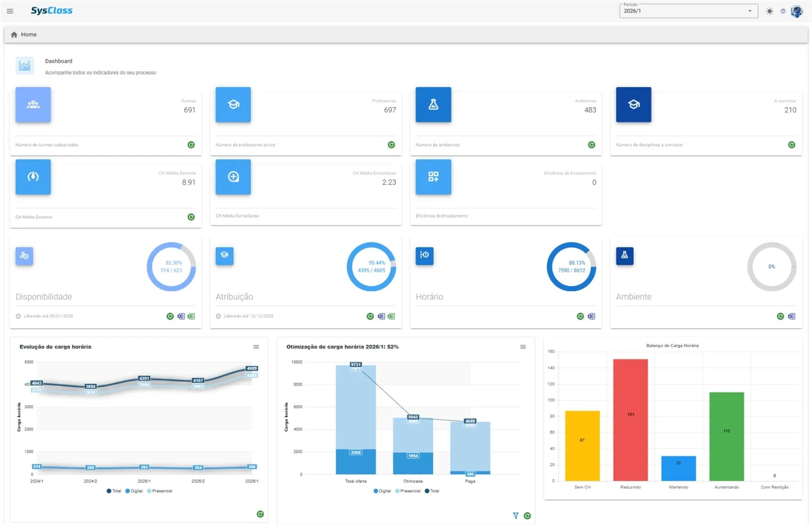Click the Dashboard heading text
Image resolution: width=812 pixels, height=525 pixels.
[x=58, y=61]
